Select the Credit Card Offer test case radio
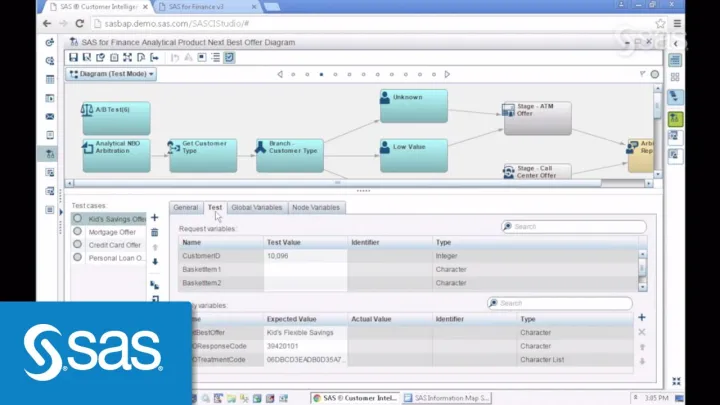Viewport: 720px width, 405px height. point(78,244)
